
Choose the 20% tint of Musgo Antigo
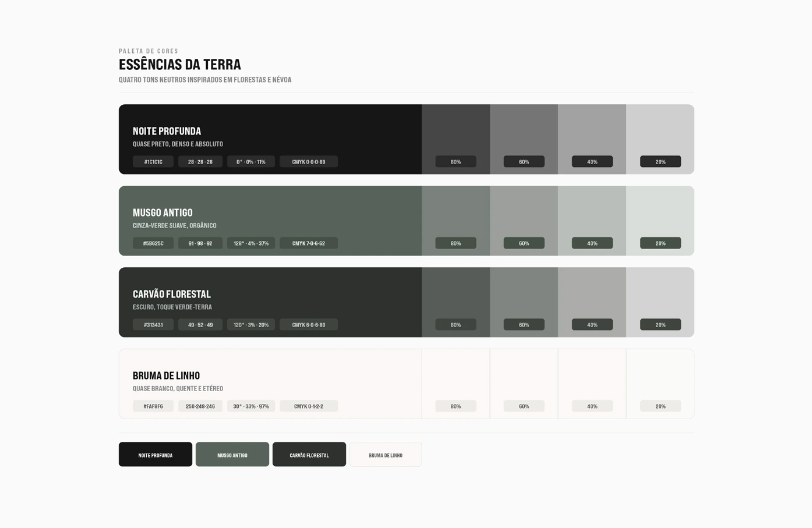coord(660,221)
